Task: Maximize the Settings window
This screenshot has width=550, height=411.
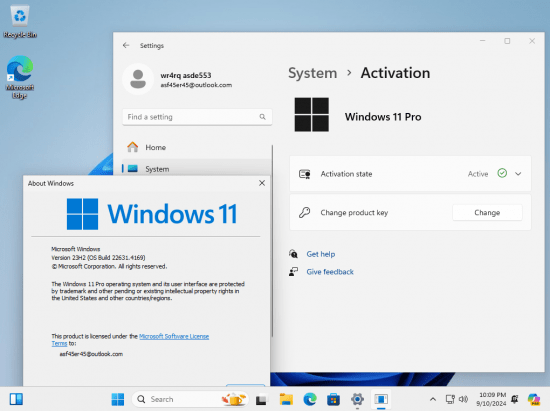Action: (x=507, y=41)
